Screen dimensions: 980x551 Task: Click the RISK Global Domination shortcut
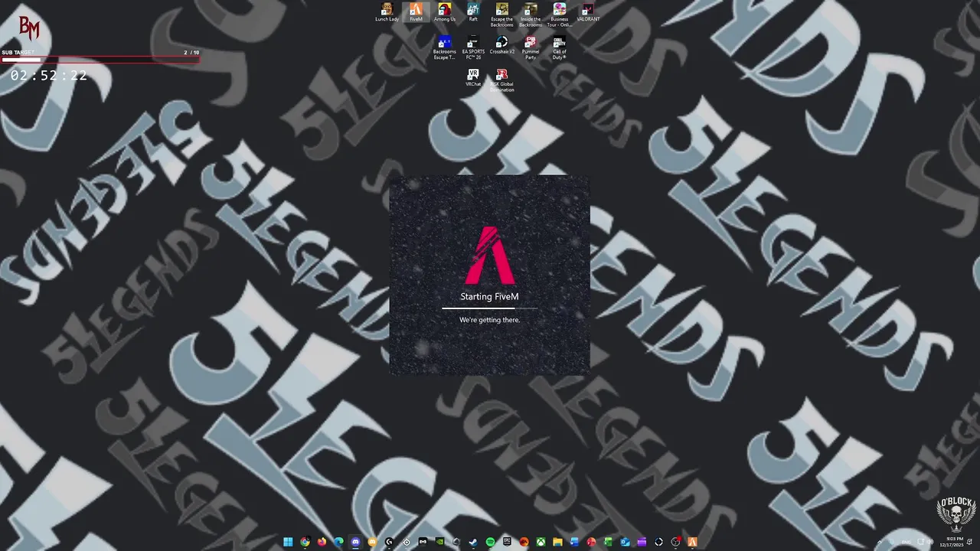click(502, 80)
